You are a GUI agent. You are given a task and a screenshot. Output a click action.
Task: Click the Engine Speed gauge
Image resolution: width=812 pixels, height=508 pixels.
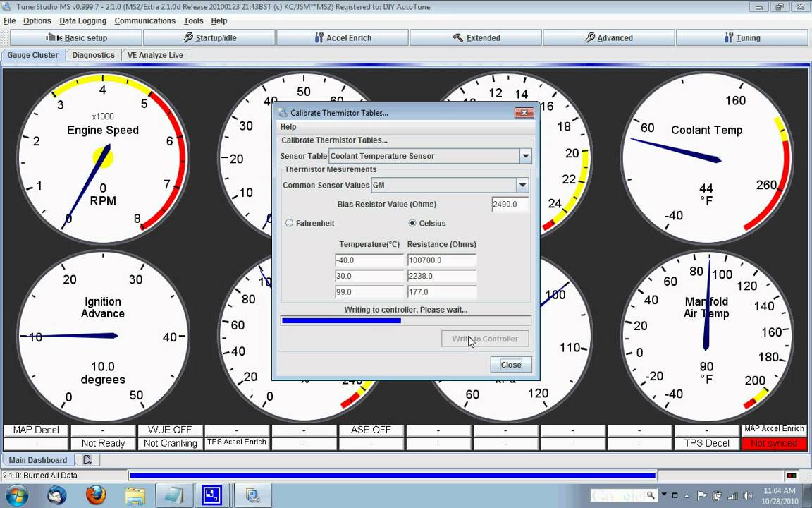point(102,157)
